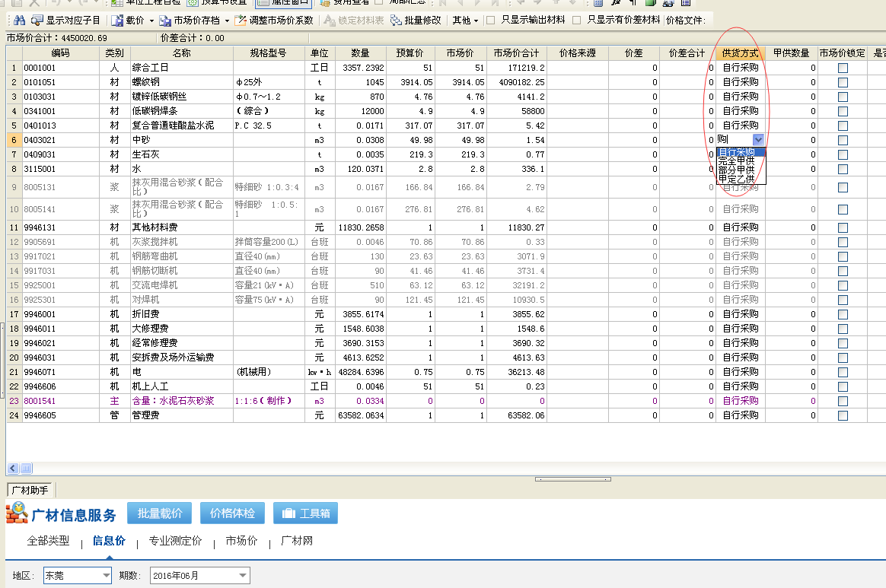Open the 广材网 tab

click(297, 541)
